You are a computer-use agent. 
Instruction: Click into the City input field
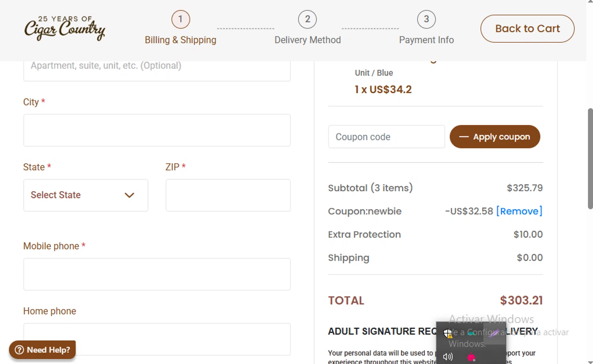point(157,130)
